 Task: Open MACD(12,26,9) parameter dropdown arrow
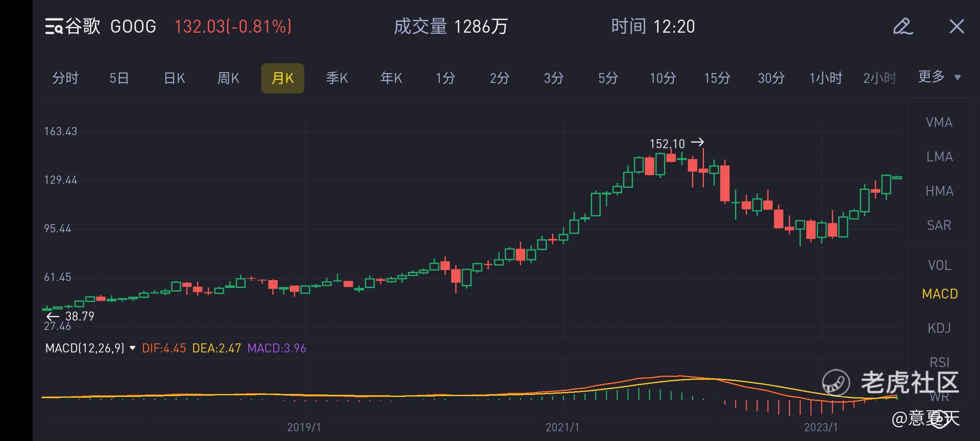tap(132, 348)
